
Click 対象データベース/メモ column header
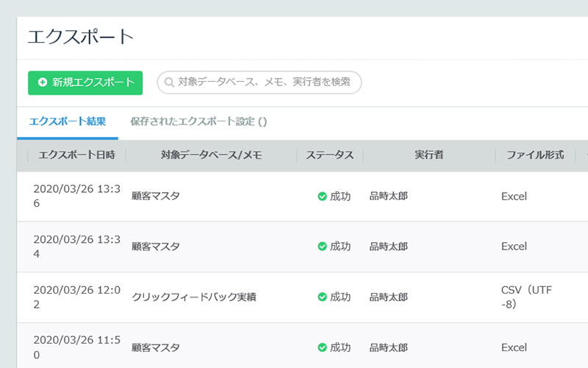coord(212,155)
